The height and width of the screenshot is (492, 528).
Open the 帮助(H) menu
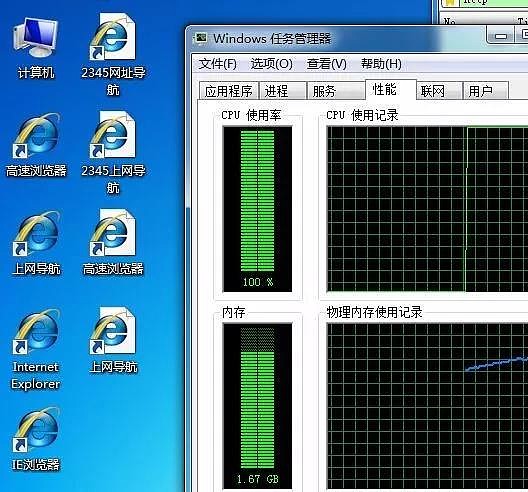pyautogui.click(x=381, y=64)
